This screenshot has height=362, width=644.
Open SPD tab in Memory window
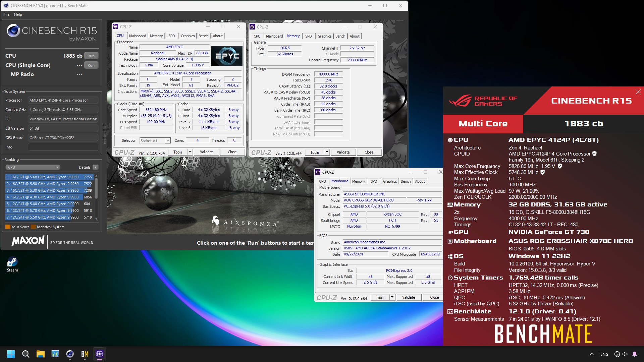click(x=309, y=36)
